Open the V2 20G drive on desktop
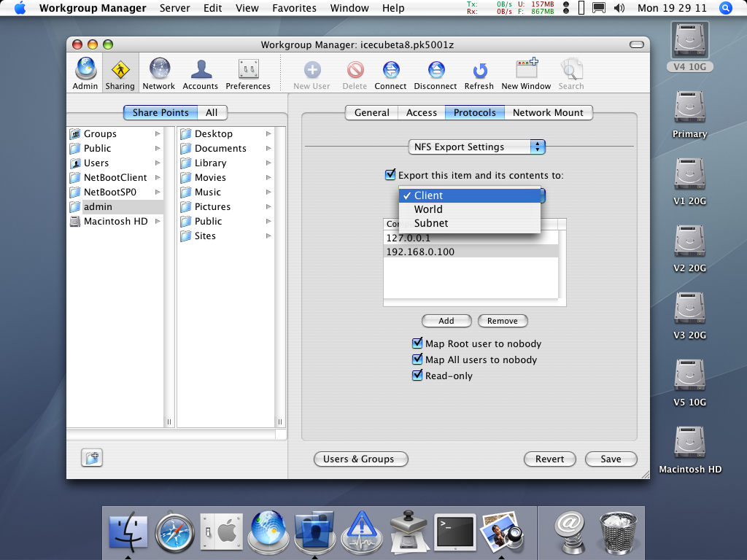 point(690,249)
